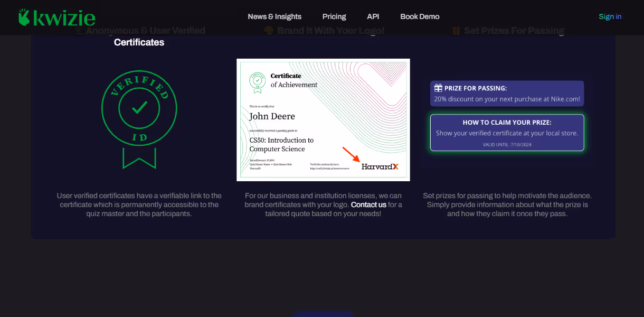This screenshot has width=644, height=317.
Task: Click 'VALID UNTIL: 7/10/2024' text
Action: point(507,144)
